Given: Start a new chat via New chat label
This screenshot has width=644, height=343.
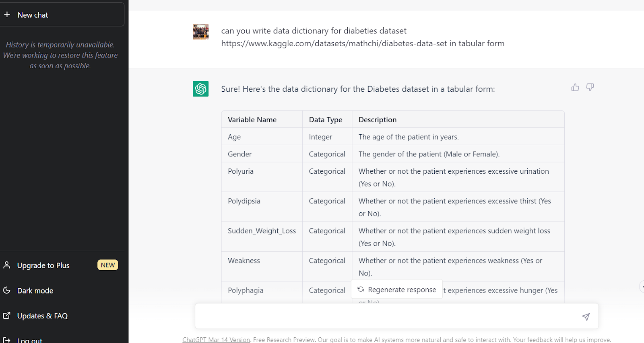Looking at the screenshot, I should pyautogui.click(x=33, y=15).
